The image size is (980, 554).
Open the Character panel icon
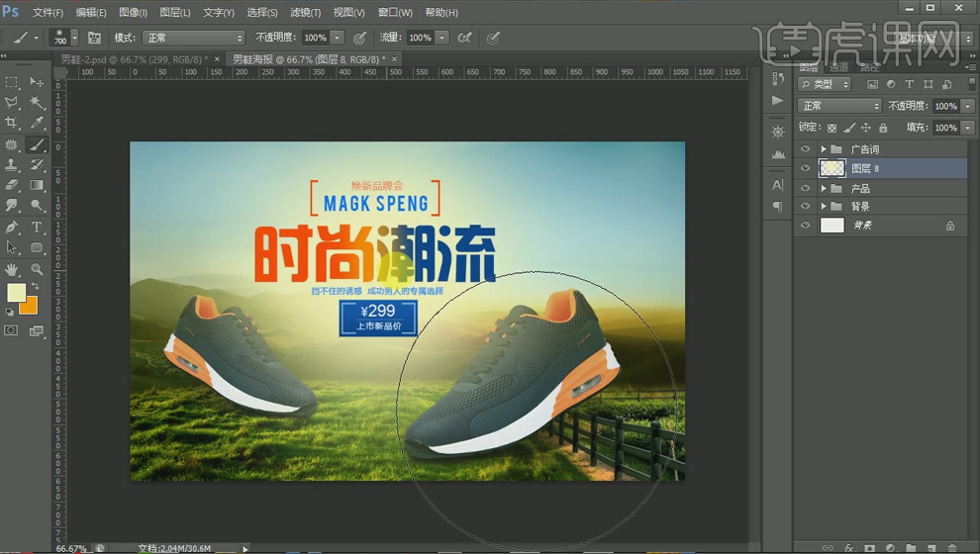[778, 185]
